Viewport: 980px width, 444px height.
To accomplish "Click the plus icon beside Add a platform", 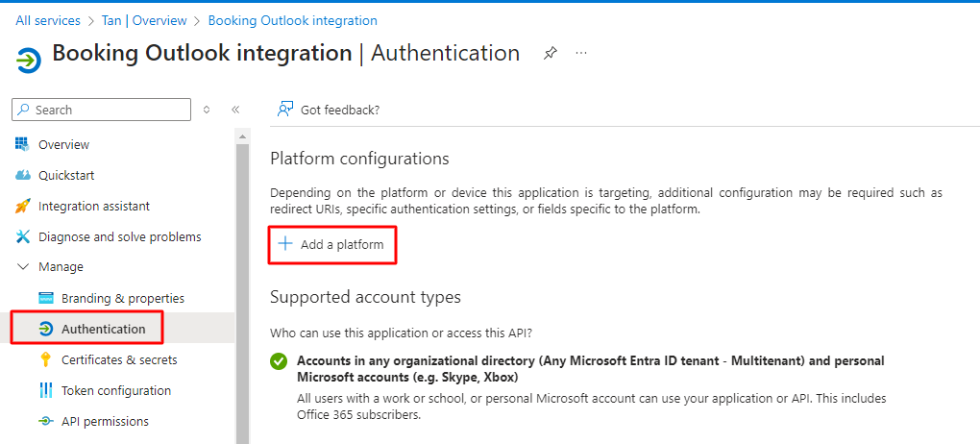I will (x=285, y=244).
